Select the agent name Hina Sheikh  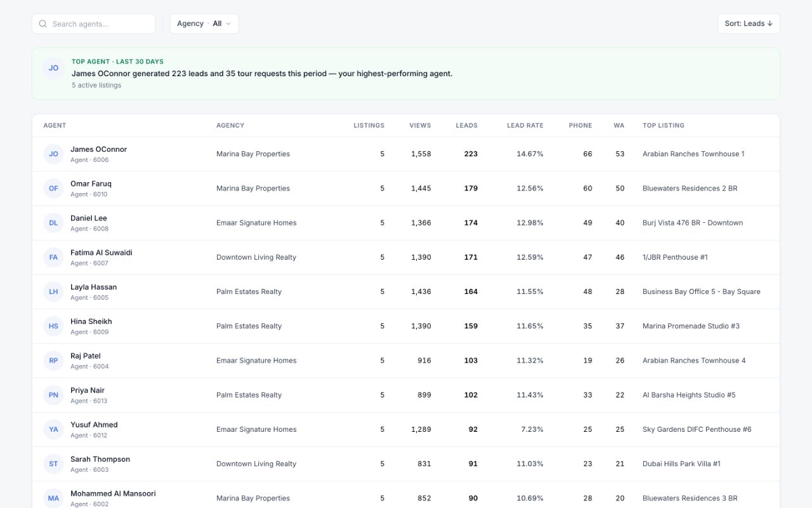(91, 321)
